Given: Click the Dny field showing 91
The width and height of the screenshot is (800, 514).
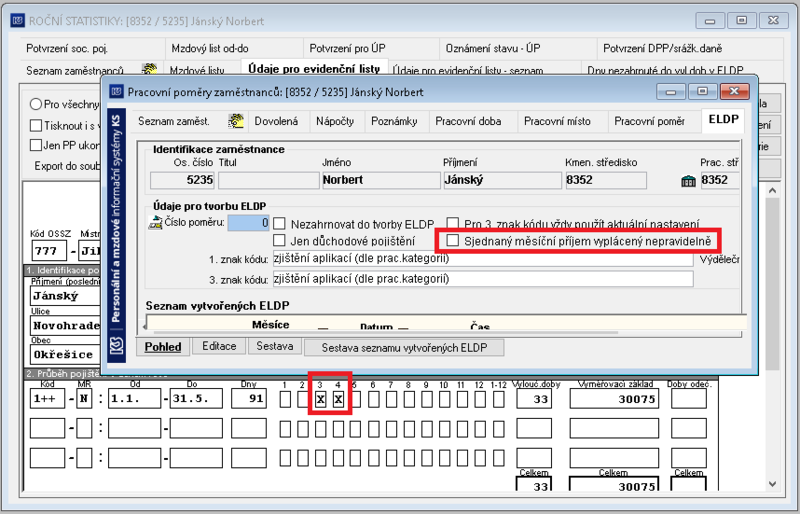Looking at the screenshot, I should point(248,399).
